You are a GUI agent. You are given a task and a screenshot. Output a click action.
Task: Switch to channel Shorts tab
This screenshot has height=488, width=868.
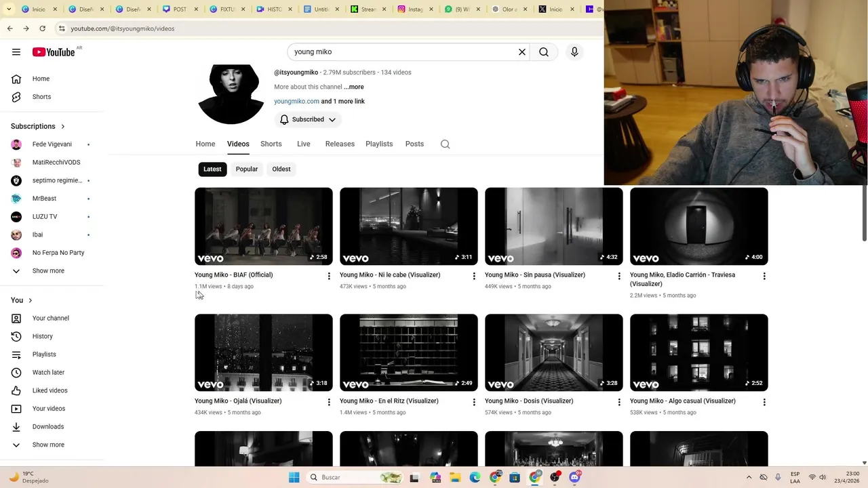271,144
